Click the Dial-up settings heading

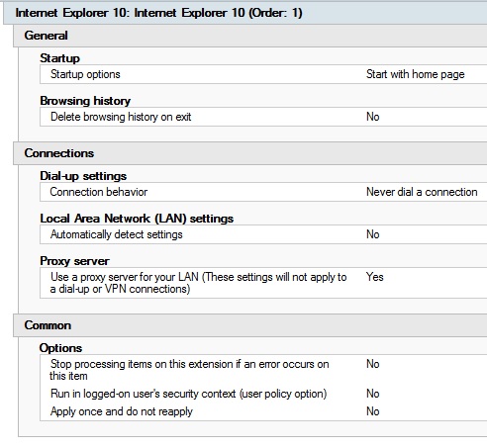83,176
